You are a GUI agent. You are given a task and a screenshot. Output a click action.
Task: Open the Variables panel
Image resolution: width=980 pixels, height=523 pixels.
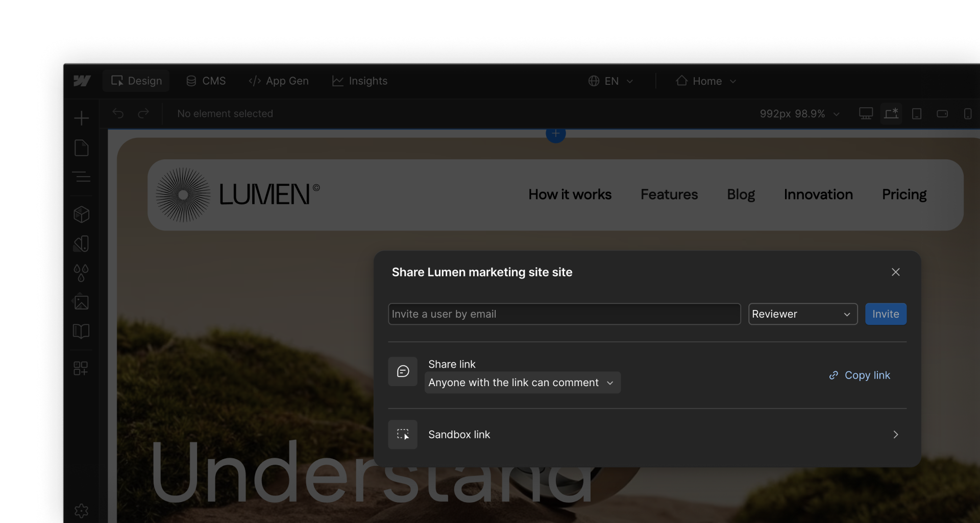pyautogui.click(x=82, y=273)
